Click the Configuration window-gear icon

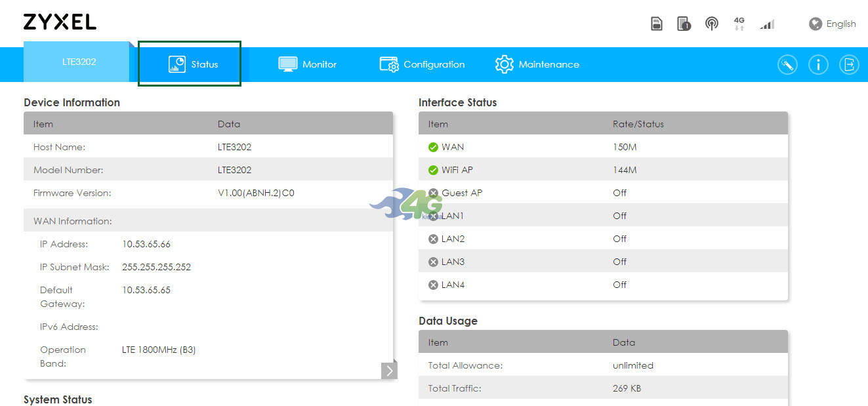(x=389, y=64)
